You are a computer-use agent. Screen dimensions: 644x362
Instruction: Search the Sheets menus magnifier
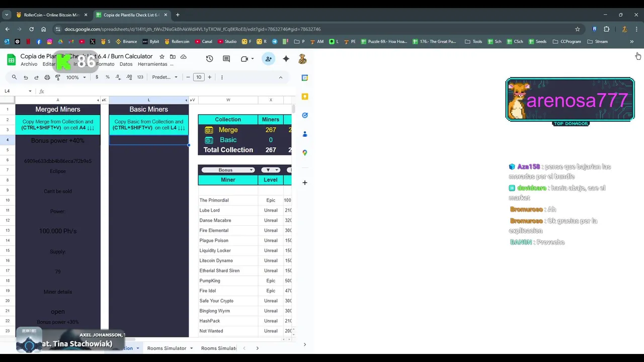tap(14, 77)
